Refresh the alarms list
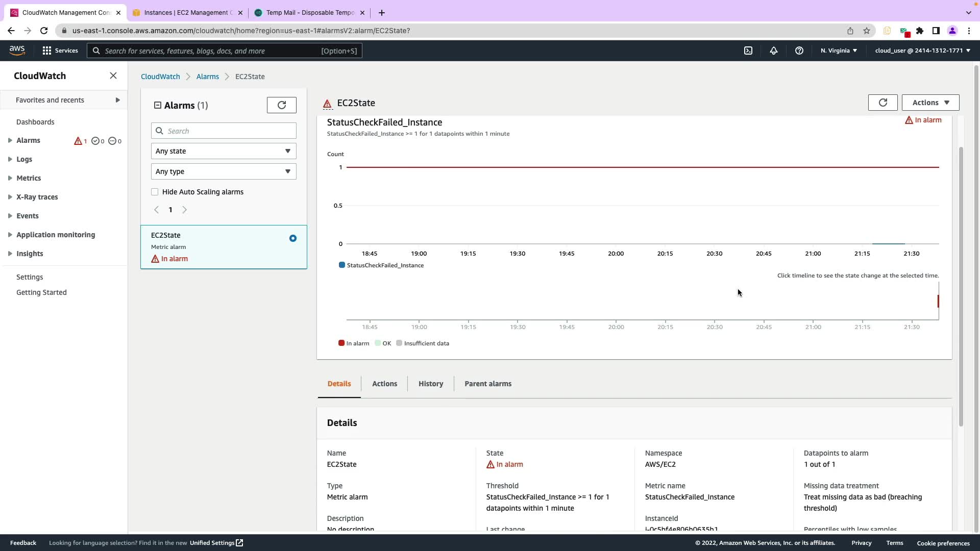 tap(281, 105)
